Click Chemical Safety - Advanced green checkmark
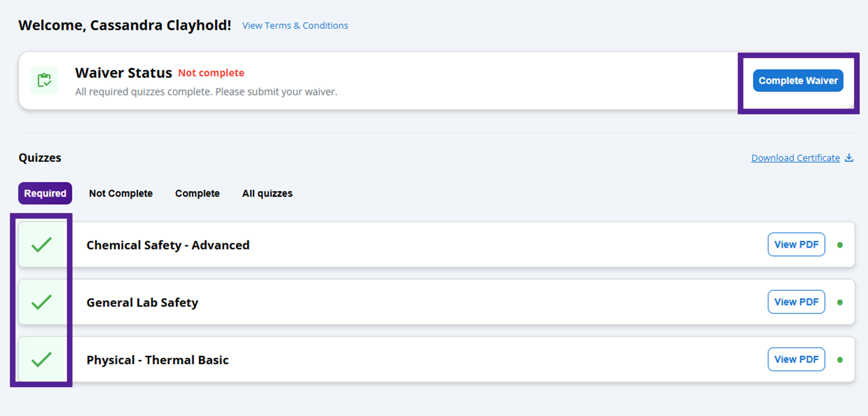The image size is (868, 416). pos(41,245)
